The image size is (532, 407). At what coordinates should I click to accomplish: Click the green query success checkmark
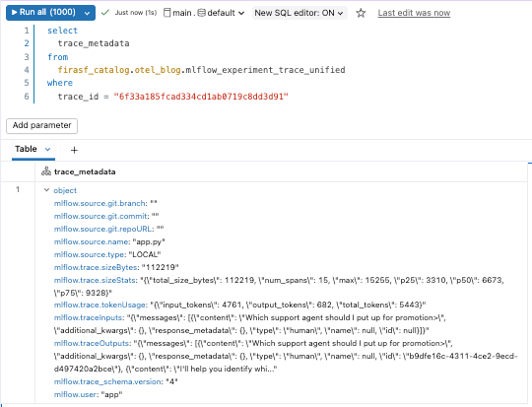[105, 13]
